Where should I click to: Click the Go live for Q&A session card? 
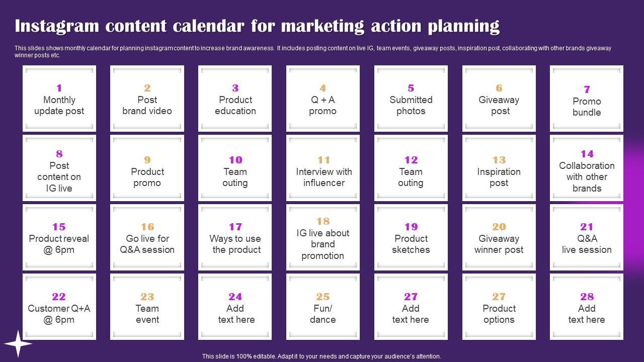[x=147, y=238]
